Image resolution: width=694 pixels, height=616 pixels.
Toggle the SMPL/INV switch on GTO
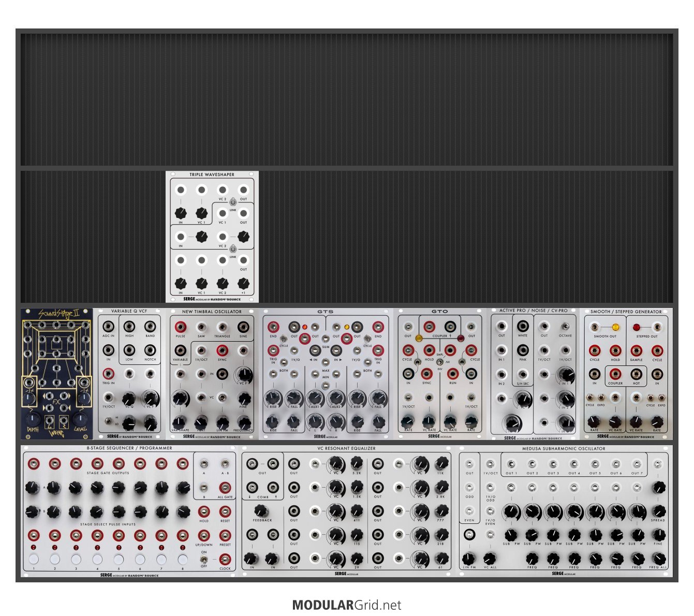click(x=440, y=361)
